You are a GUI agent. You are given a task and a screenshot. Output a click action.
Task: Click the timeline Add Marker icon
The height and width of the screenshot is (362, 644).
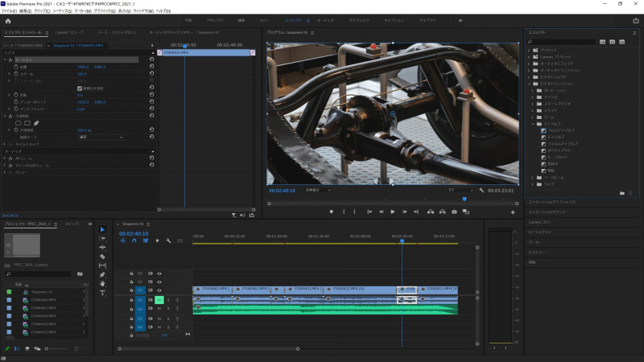[157, 241]
